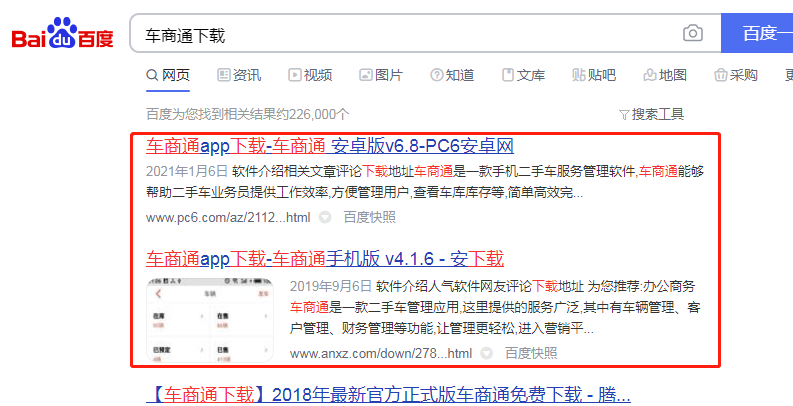Viewport: 793px width, 406px height.
Task: Expand dropdown arrow beside anxz.com URL
Action: [487, 353]
